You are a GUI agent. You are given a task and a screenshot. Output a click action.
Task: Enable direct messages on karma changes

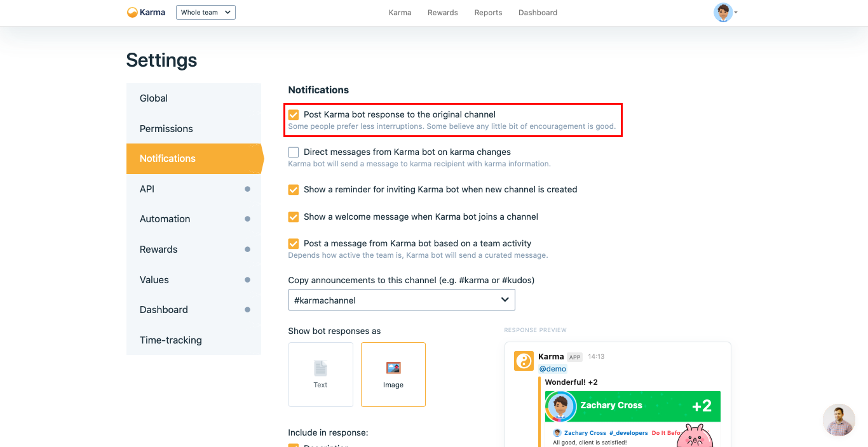point(294,152)
